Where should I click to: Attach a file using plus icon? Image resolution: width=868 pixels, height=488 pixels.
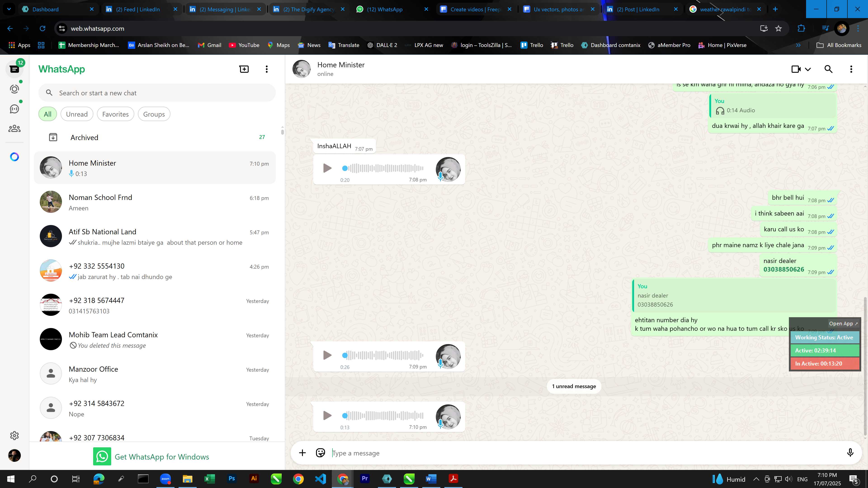point(302,453)
